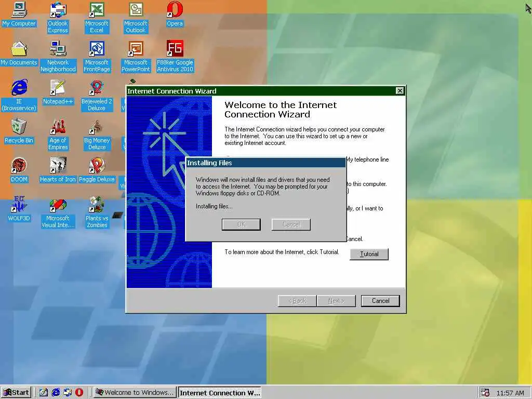The image size is (532, 399).
Task: Click the grayed-out Back button
Action: (297, 301)
